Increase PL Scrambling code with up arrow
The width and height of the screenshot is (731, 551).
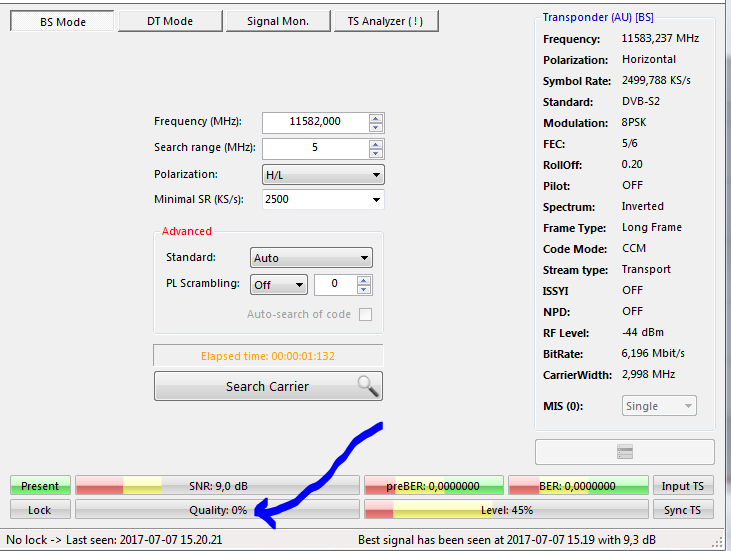pos(365,280)
